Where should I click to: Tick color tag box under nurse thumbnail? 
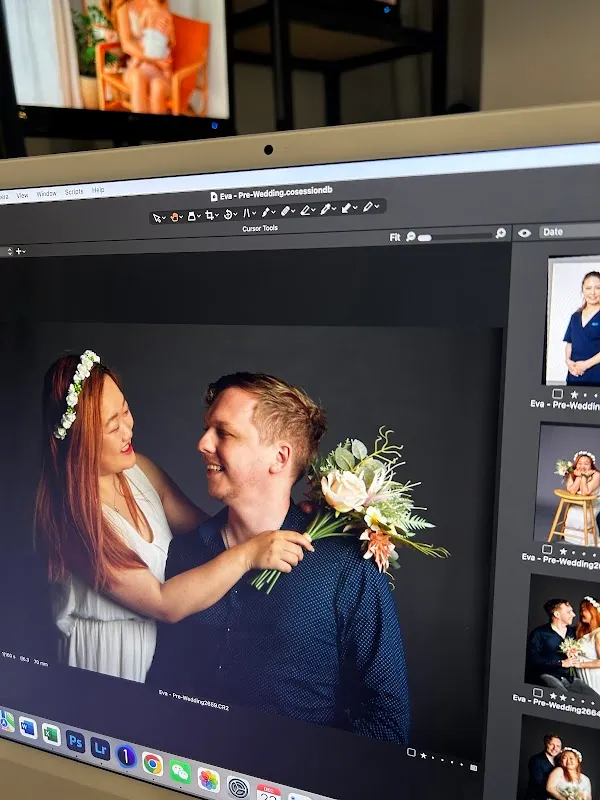tap(558, 394)
